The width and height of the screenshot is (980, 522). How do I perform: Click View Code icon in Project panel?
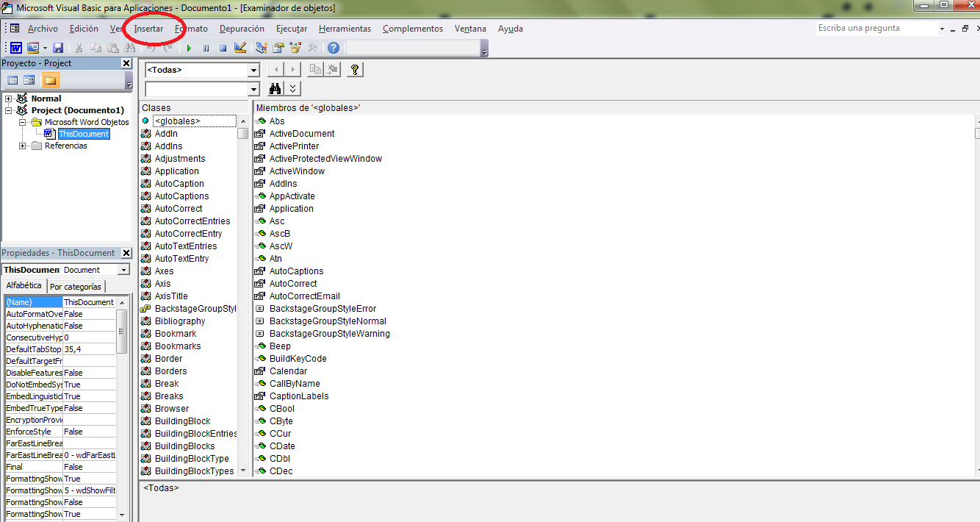[x=12, y=80]
